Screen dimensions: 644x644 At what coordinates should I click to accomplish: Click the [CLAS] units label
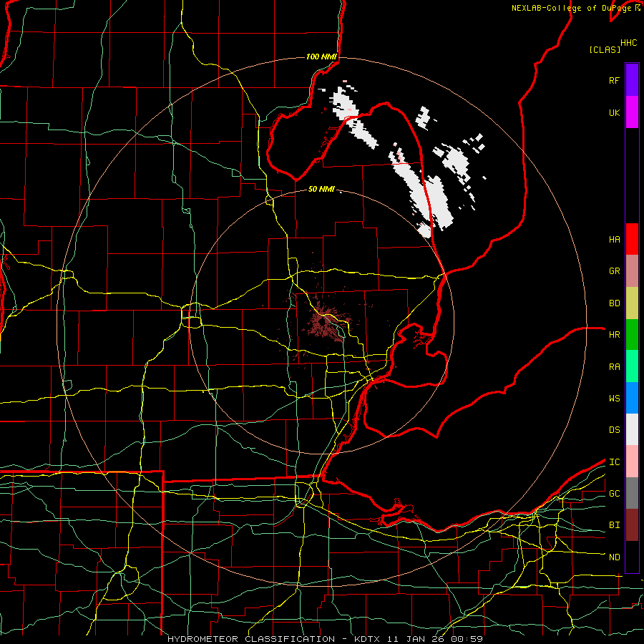coord(604,49)
